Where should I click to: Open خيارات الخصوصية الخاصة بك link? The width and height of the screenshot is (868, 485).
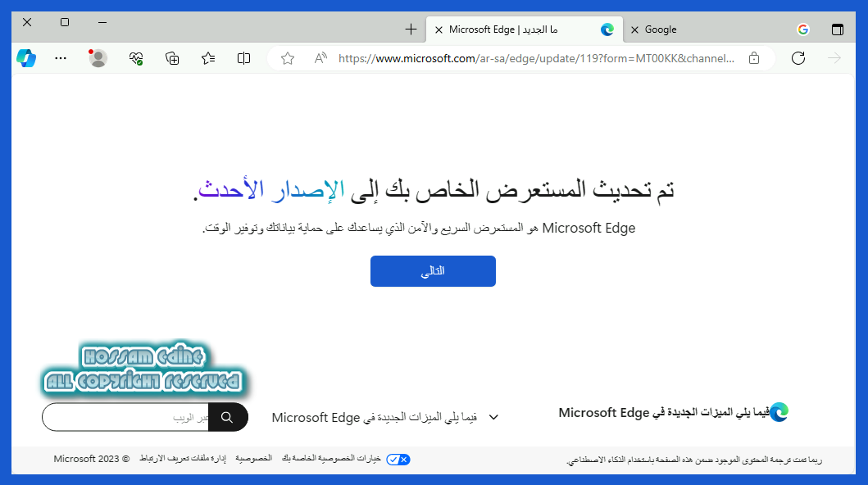click(x=331, y=459)
